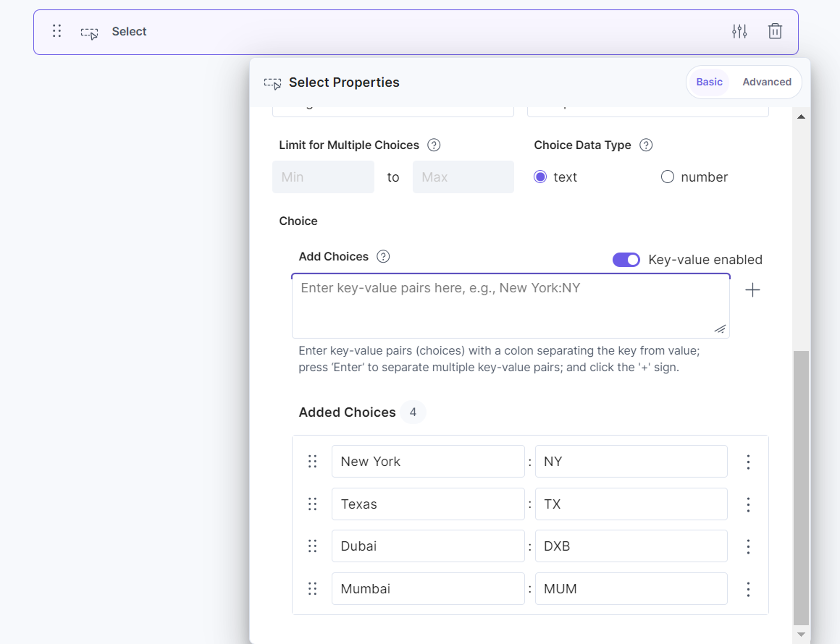Click the scrollbar down arrow in properties panel

(801, 635)
